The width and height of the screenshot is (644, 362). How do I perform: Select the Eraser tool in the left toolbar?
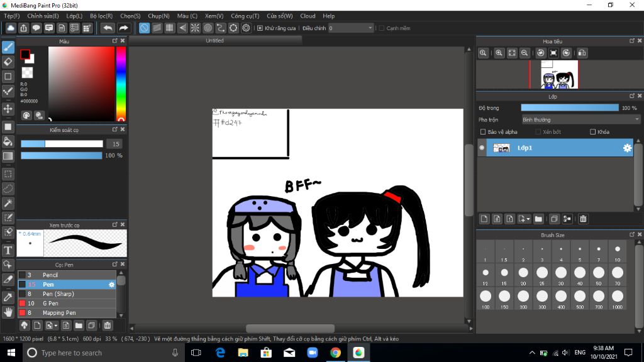click(8, 62)
